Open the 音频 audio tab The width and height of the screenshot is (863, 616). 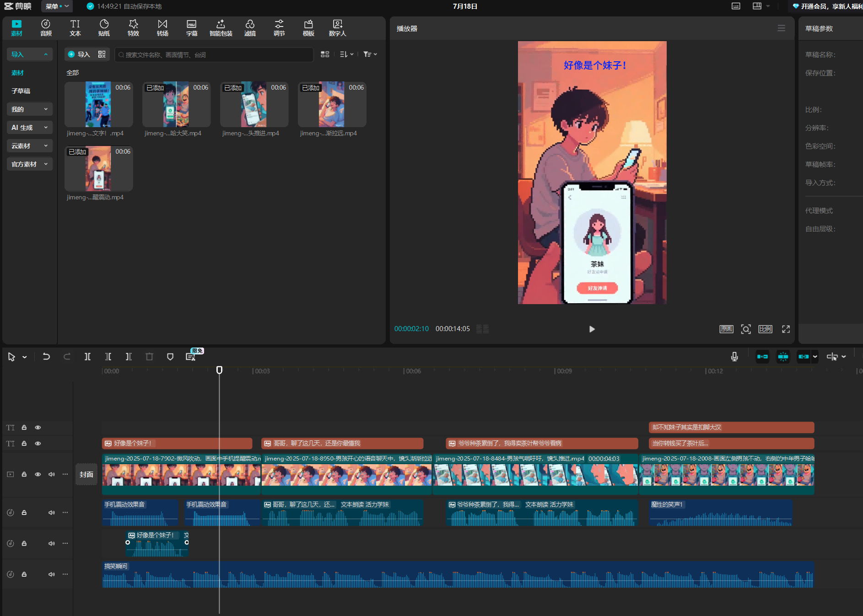[46, 28]
